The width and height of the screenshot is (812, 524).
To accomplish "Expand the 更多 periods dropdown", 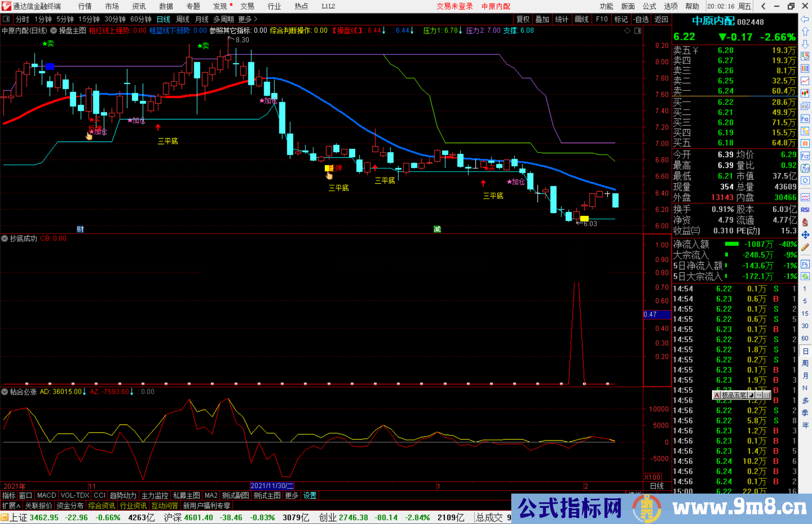I will coord(247,19).
